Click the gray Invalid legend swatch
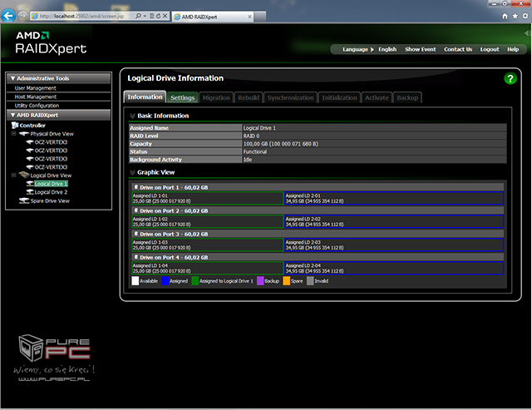This screenshot has width=532, height=410. [x=310, y=281]
